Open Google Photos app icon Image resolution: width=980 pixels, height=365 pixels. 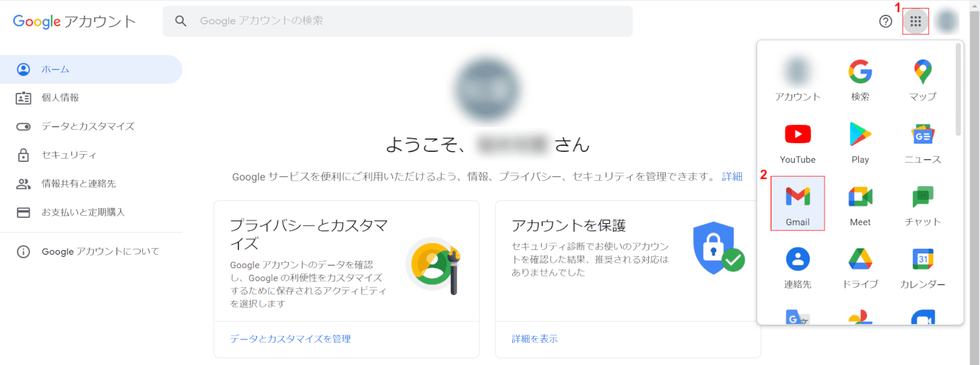tap(860, 317)
